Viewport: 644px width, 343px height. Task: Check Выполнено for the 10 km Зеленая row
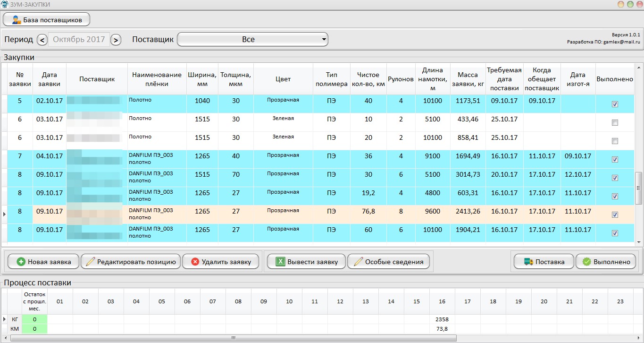point(615,123)
